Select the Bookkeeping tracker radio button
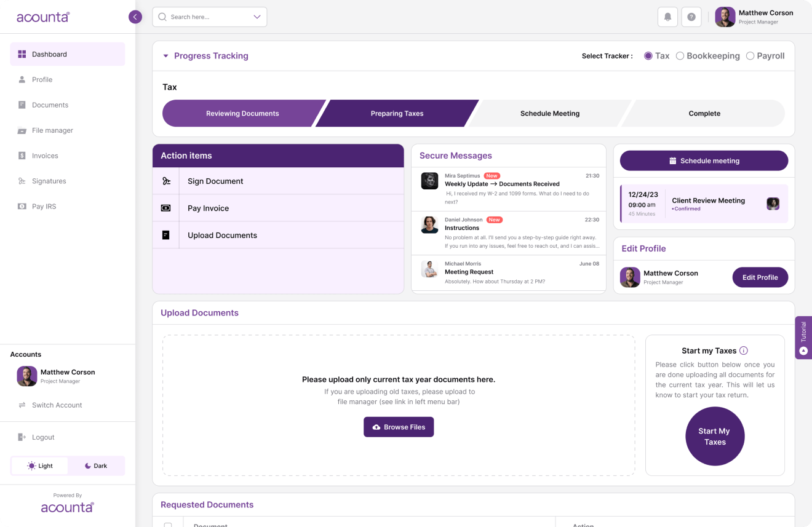The image size is (812, 527). [x=680, y=55]
